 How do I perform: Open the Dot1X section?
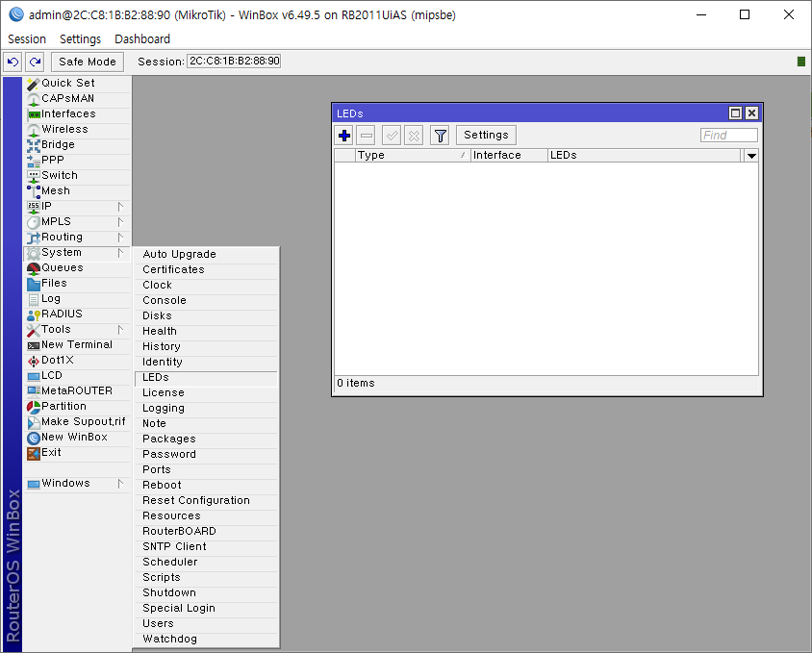pyautogui.click(x=77, y=360)
